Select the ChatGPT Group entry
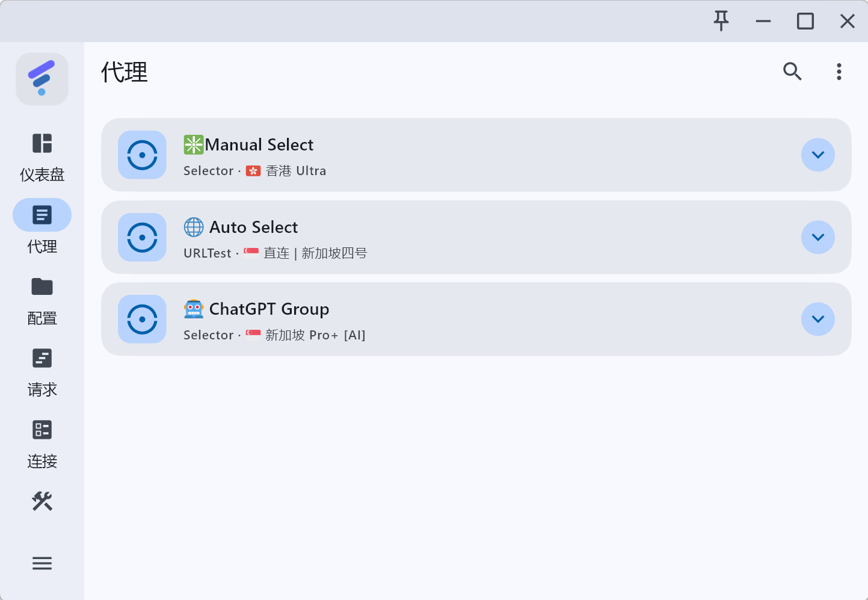868x600 pixels. point(421,319)
